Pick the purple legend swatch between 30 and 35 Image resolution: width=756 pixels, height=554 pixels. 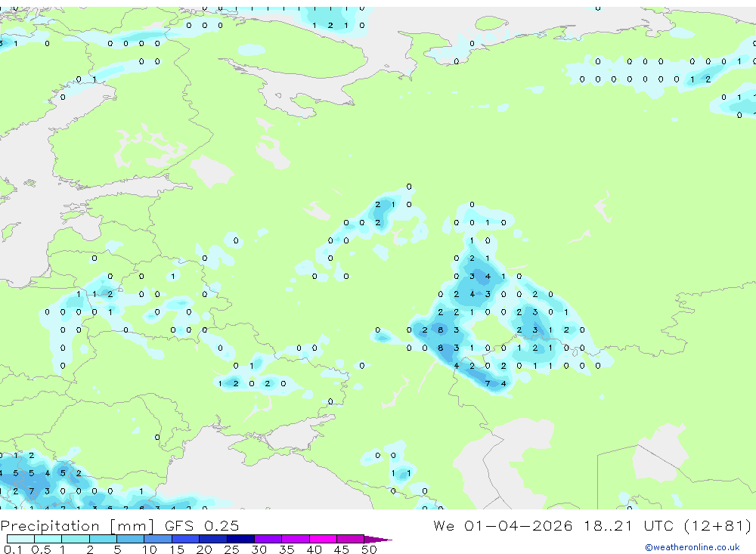pyautogui.click(x=268, y=539)
